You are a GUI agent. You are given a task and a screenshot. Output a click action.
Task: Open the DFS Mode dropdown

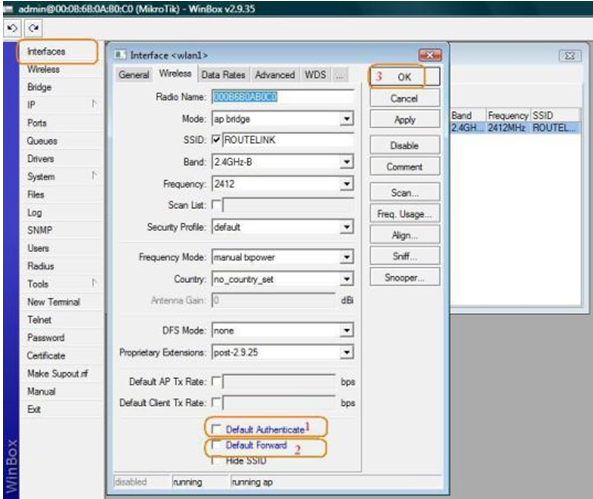pyautogui.click(x=346, y=330)
